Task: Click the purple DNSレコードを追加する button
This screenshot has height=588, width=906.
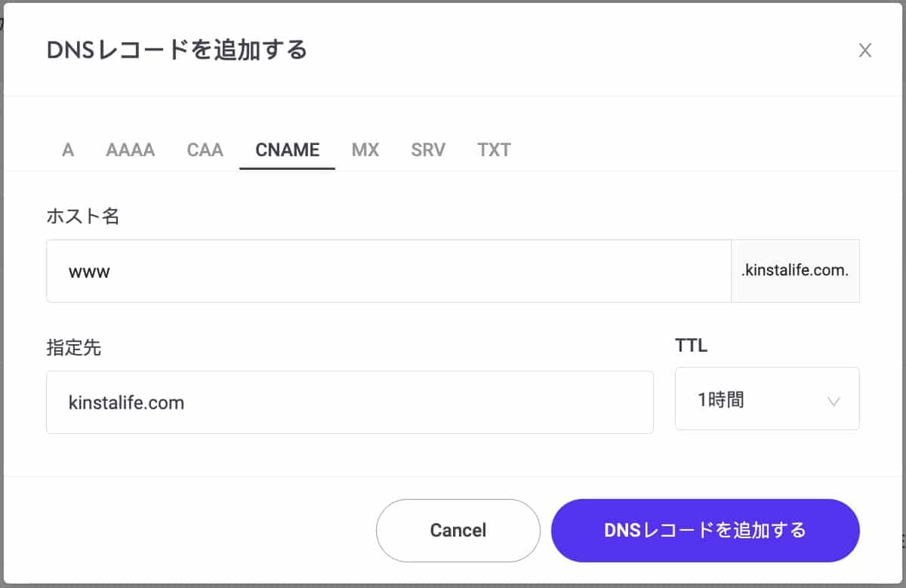Action: [705, 530]
